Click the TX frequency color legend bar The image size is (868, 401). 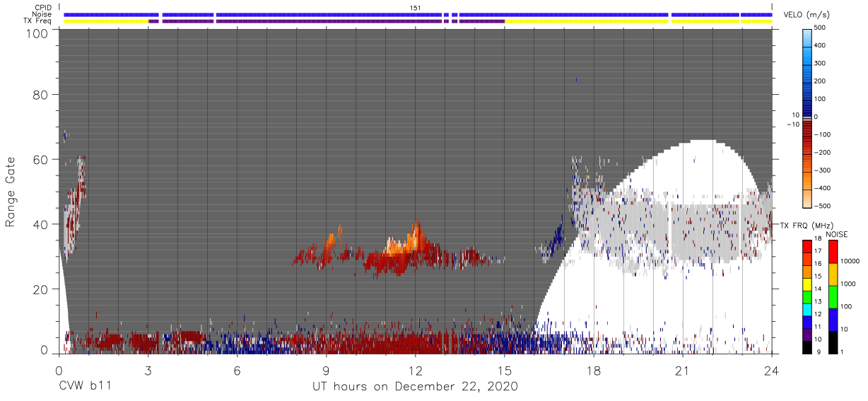[808, 296]
